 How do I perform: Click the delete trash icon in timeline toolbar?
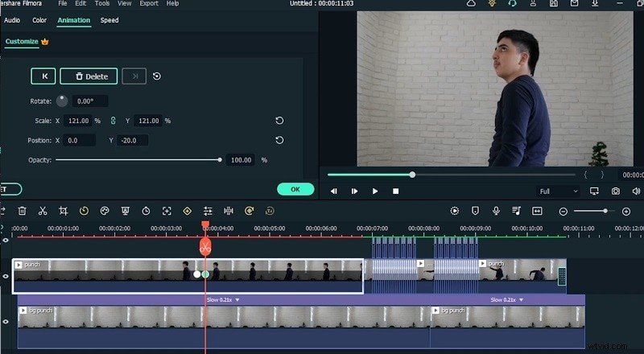pyautogui.click(x=23, y=211)
